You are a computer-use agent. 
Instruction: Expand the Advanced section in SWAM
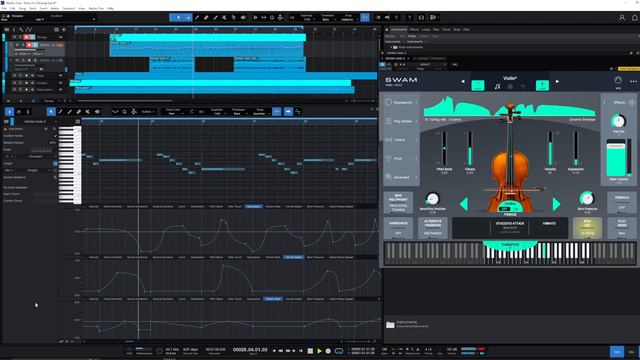click(402, 177)
